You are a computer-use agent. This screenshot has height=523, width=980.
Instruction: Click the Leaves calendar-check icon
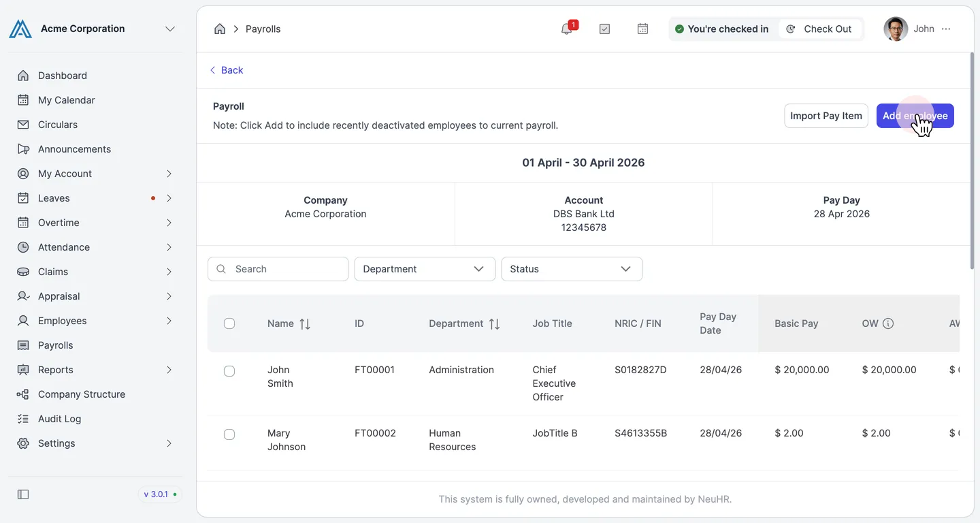(x=23, y=198)
